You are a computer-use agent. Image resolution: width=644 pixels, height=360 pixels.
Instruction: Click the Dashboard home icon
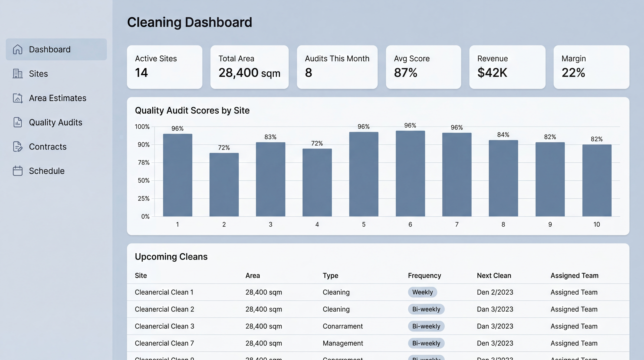18,49
